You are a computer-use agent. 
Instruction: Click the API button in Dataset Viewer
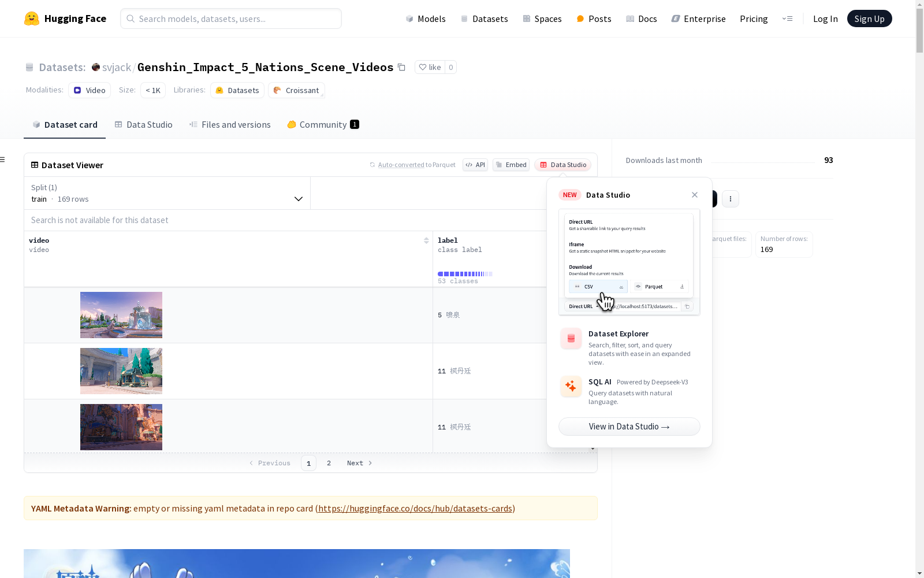point(475,165)
